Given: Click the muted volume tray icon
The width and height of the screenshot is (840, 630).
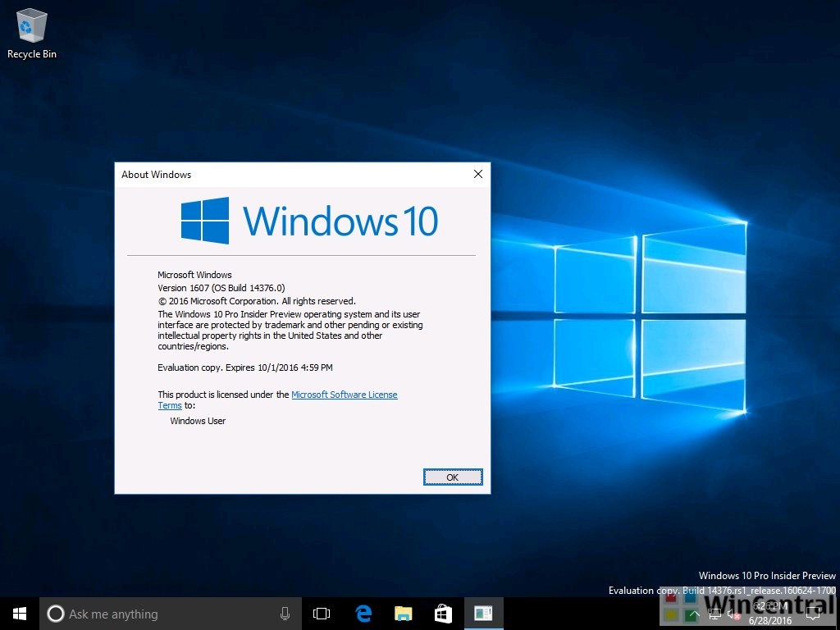Looking at the screenshot, I should [734, 614].
